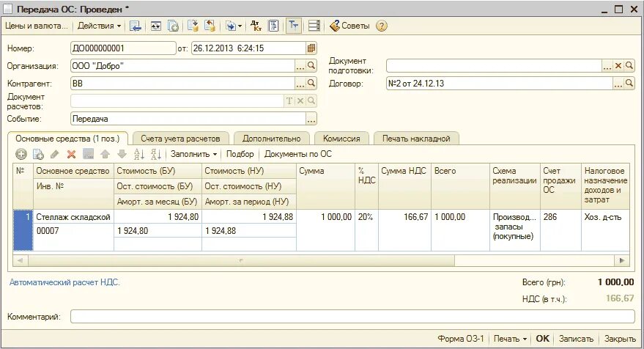Switch to the Основные средства tab
Screen dimensions: 644x349
(x=67, y=139)
